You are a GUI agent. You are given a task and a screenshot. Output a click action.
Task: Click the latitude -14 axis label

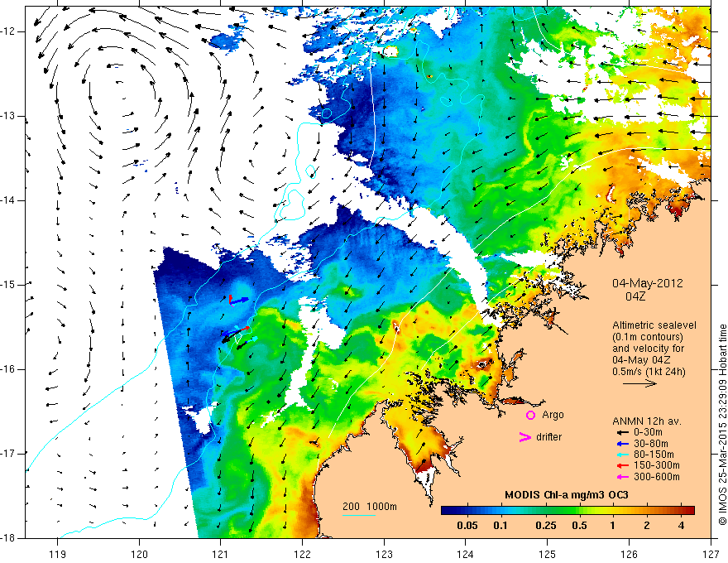pyautogui.click(x=9, y=200)
